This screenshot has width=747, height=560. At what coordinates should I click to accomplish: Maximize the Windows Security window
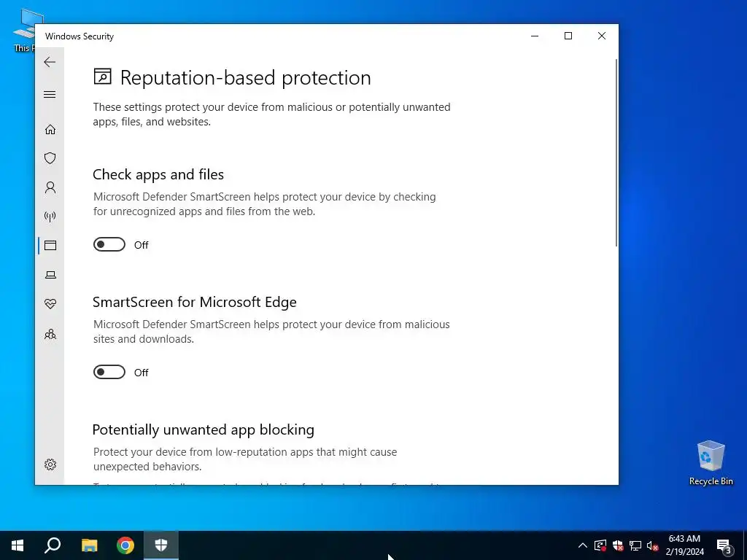568,36
